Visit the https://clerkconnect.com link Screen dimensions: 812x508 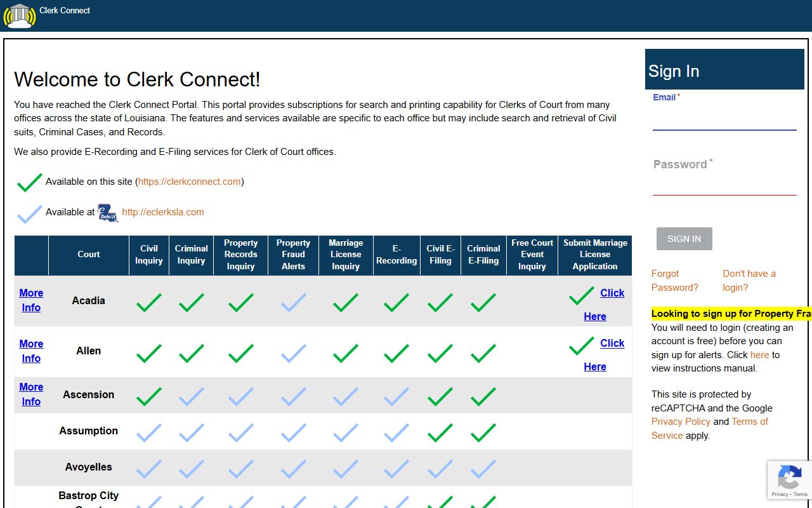point(190,182)
